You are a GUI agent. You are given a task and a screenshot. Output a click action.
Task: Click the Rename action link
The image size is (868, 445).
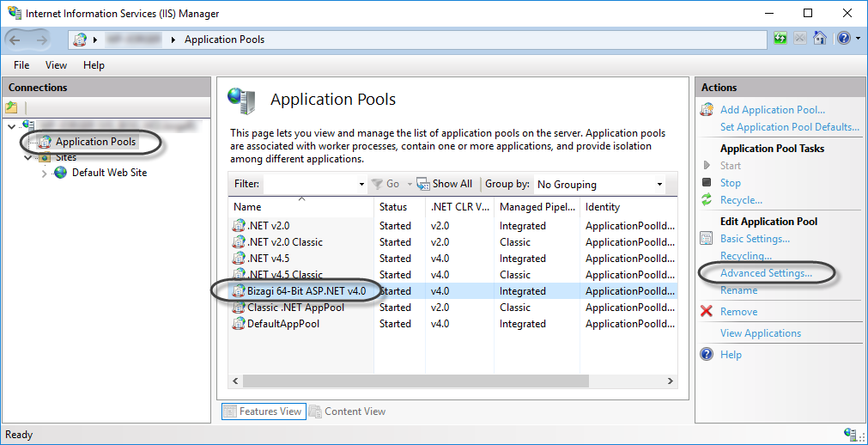[x=738, y=290]
